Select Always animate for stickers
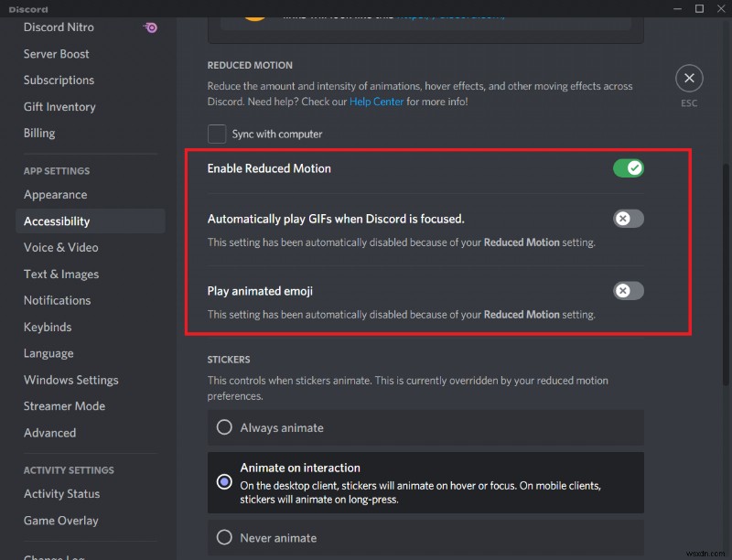 [223, 427]
